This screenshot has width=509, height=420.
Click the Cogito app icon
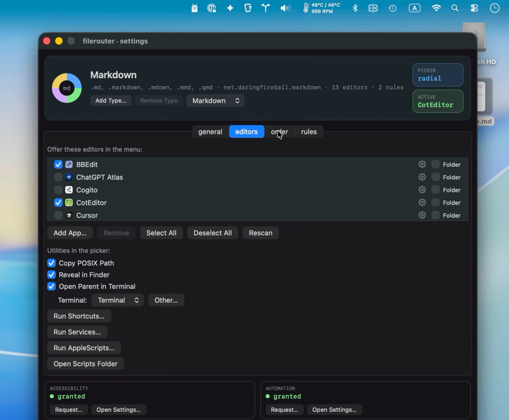pyautogui.click(x=69, y=190)
